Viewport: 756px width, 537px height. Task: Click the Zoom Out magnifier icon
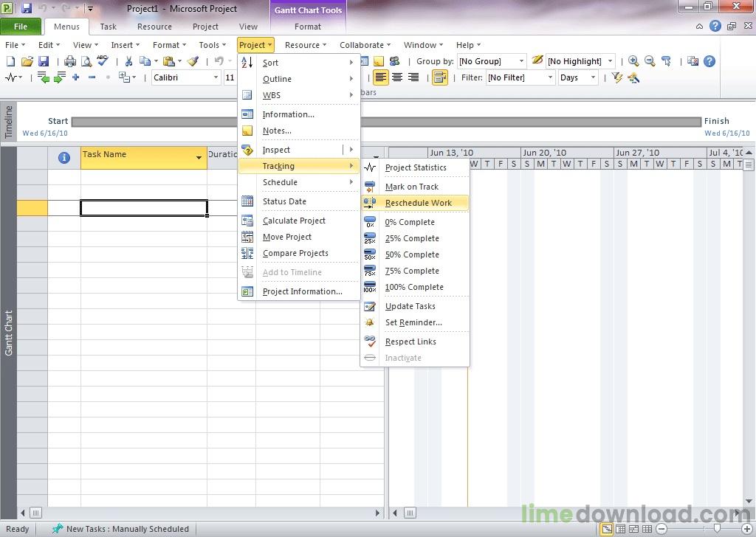[x=650, y=61]
